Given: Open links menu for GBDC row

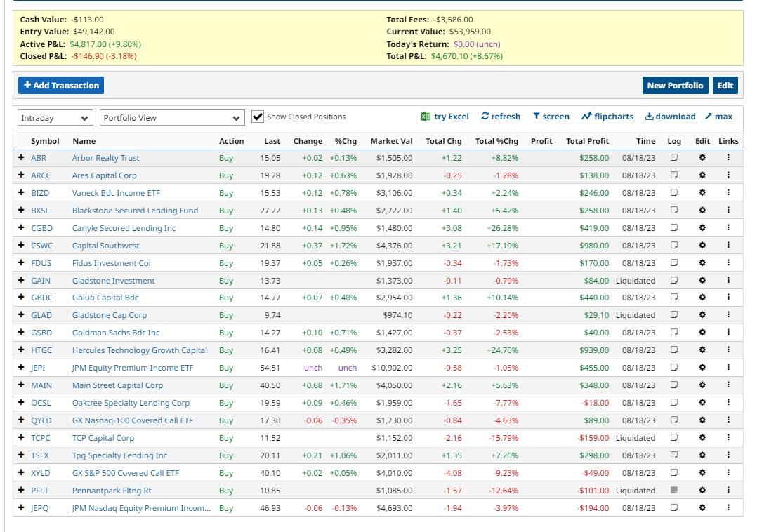Looking at the screenshot, I should click(728, 297).
